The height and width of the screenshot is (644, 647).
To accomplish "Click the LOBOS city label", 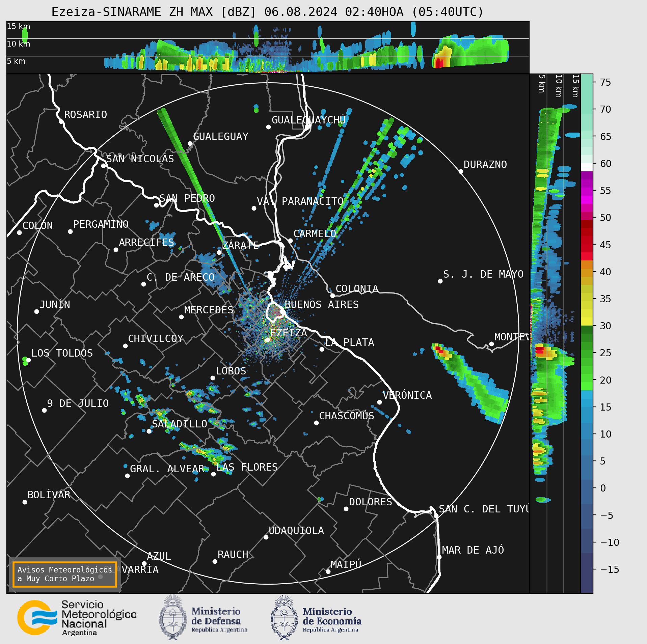I will pyautogui.click(x=231, y=371).
